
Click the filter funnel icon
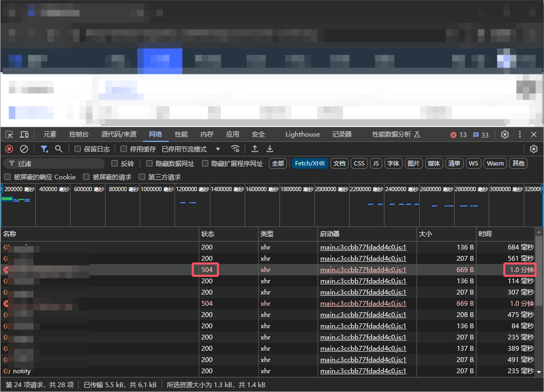[x=44, y=149]
